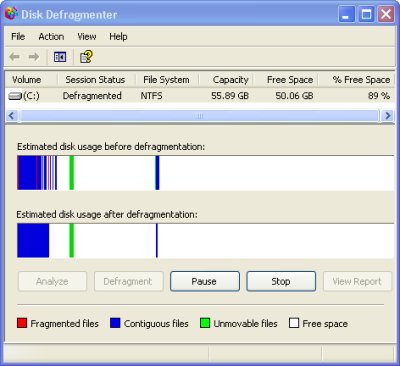Sort by the File System column header
Viewport: 400px width, 366px height.
point(167,80)
